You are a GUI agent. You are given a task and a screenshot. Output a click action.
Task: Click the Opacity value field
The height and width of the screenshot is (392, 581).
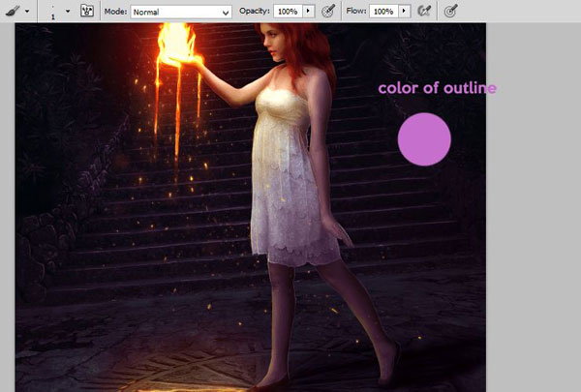pyautogui.click(x=288, y=12)
